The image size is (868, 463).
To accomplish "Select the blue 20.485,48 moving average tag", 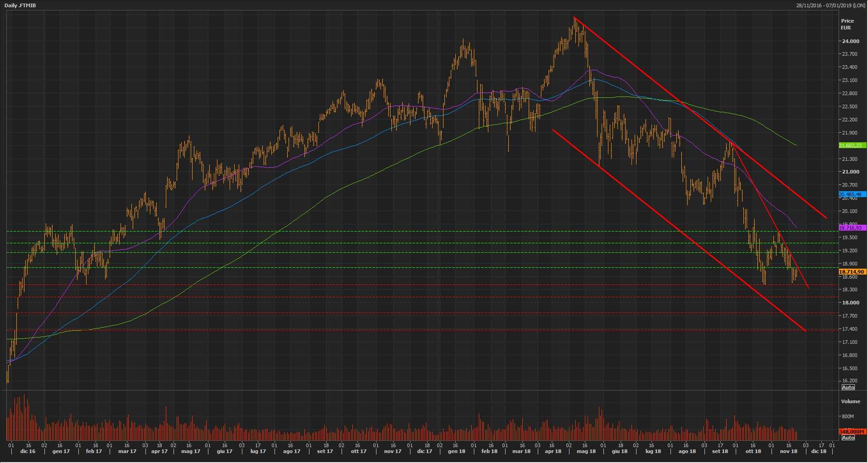I will (x=852, y=194).
